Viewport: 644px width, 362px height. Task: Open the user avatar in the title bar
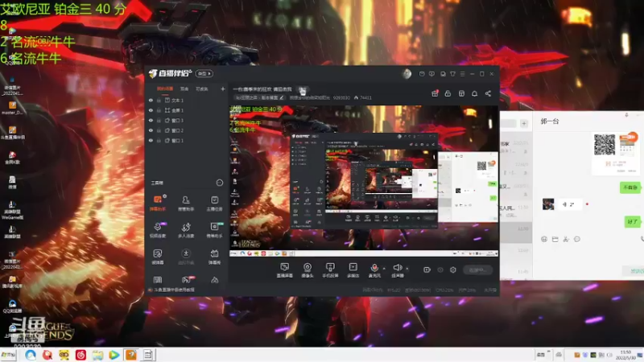[x=407, y=74]
